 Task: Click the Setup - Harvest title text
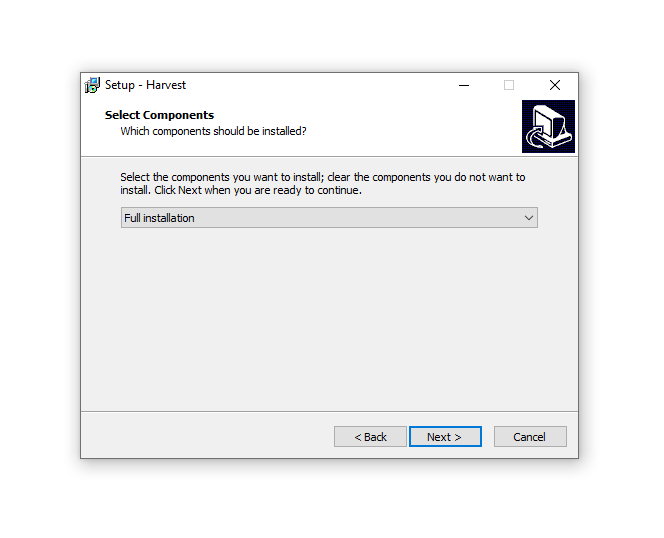tap(145, 85)
